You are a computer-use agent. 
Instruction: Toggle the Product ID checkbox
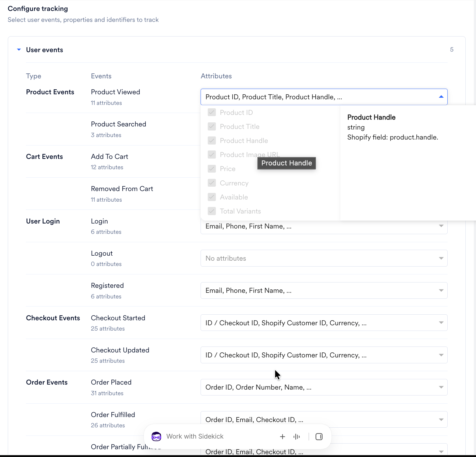click(212, 112)
